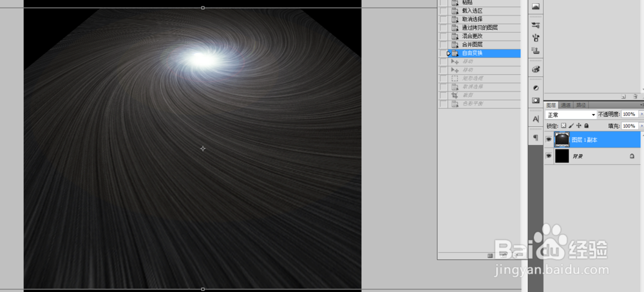Open the Swatches palette panel icon

coord(536,70)
